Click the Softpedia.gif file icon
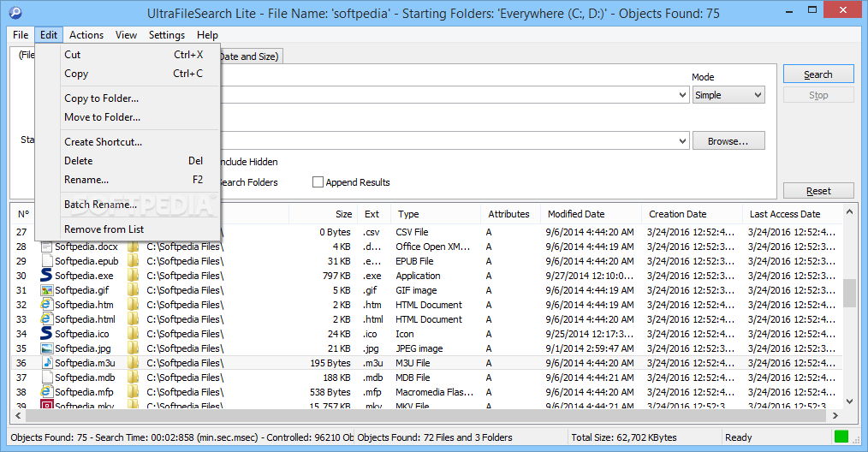Viewport: 868px width, 452px height. (x=46, y=290)
